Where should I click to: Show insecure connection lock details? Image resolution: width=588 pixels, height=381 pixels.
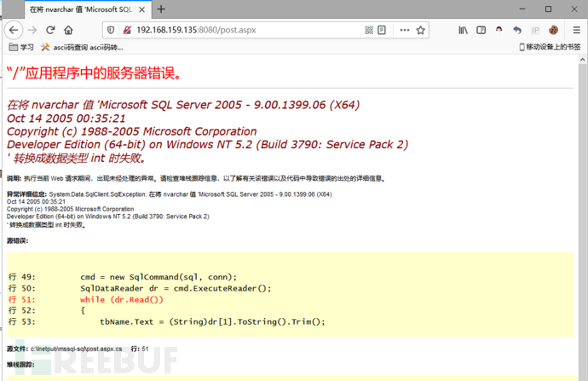(127, 30)
